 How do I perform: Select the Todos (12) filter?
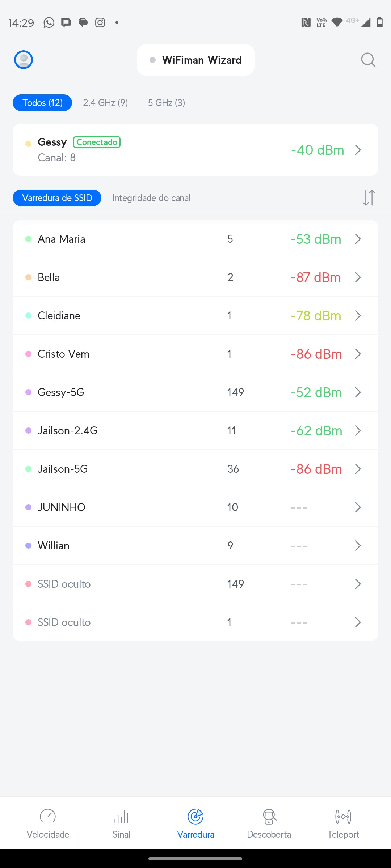(x=42, y=103)
